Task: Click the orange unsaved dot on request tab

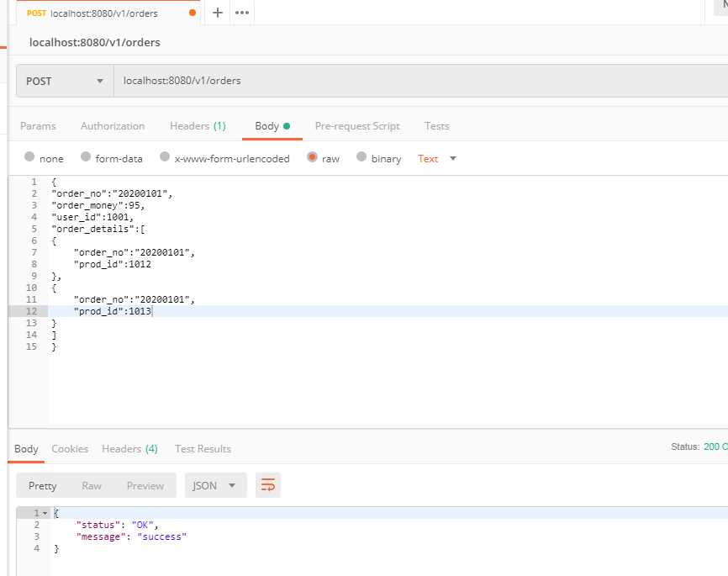Action: pos(193,13)
